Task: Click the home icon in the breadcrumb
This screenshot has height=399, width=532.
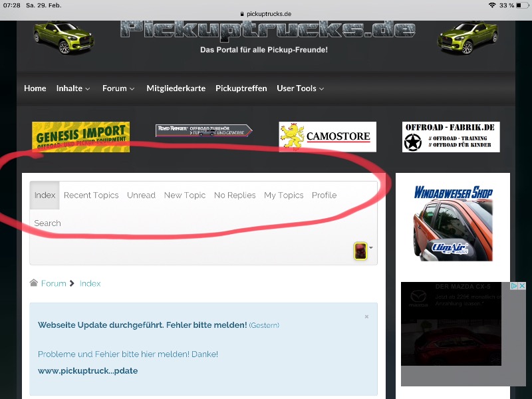Action: (33, 283)
